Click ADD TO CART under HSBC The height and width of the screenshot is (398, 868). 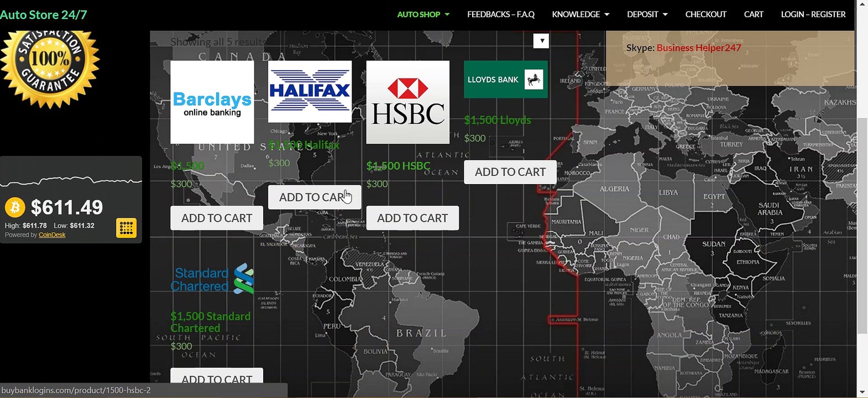[x=412, y=218]
